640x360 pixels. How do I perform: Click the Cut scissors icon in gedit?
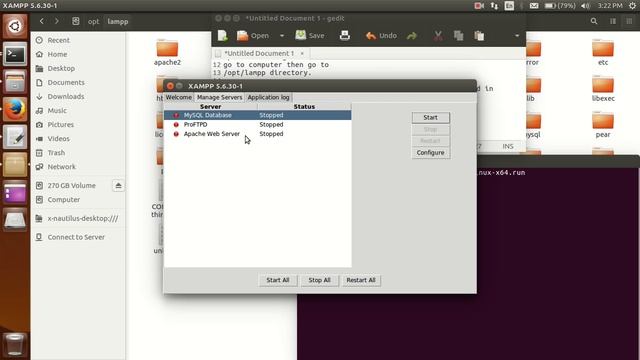[x=438, y=36]
